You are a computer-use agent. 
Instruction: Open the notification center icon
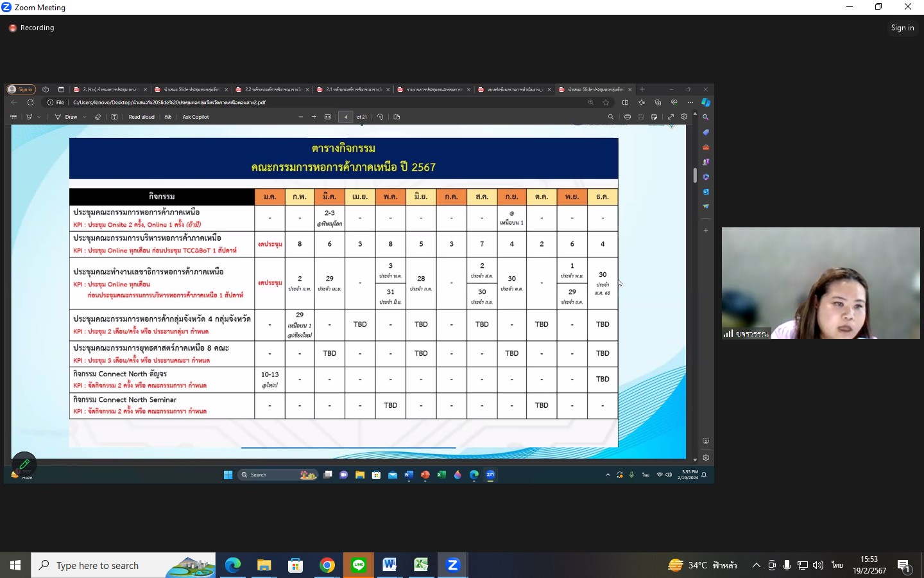coord(904,565)
